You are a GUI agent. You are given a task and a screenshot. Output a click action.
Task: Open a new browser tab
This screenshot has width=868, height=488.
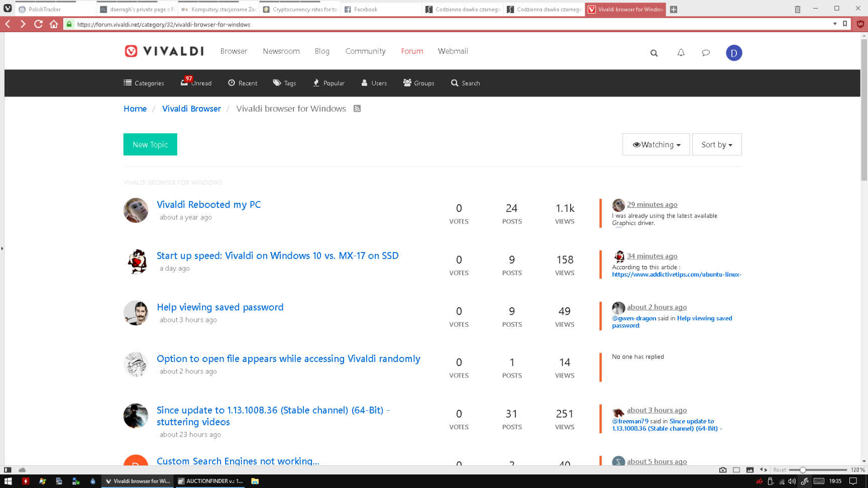coord(674,10)
